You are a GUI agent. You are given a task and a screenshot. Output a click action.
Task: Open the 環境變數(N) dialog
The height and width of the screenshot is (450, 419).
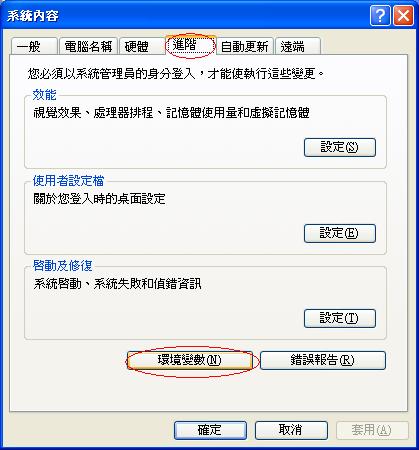pos(189,360)
